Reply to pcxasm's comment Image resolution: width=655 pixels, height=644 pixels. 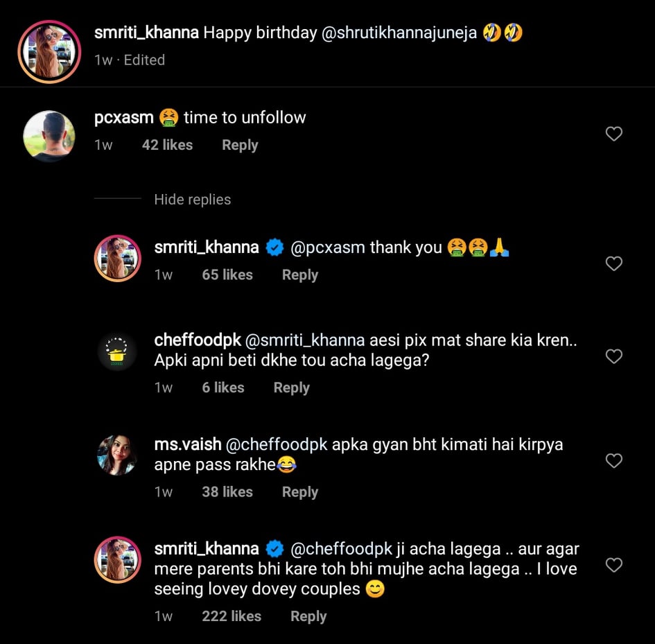pos(240,145)
